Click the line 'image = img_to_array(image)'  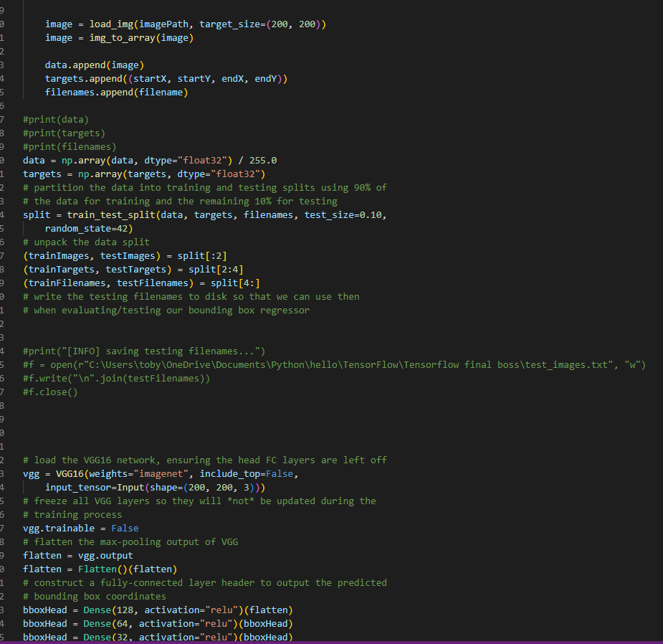[x=119, y=38]
